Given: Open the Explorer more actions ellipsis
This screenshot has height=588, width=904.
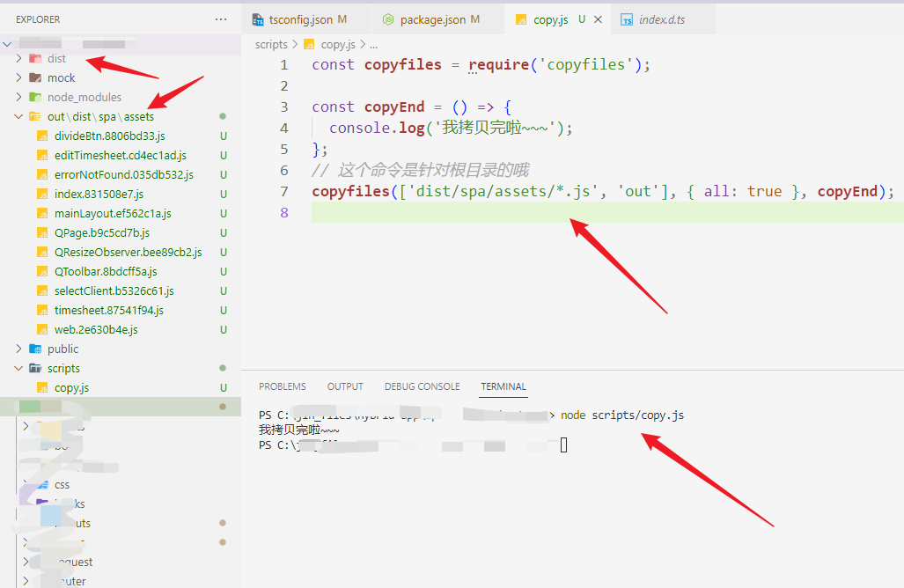Looking at the screenshot, I should (221, 19).
